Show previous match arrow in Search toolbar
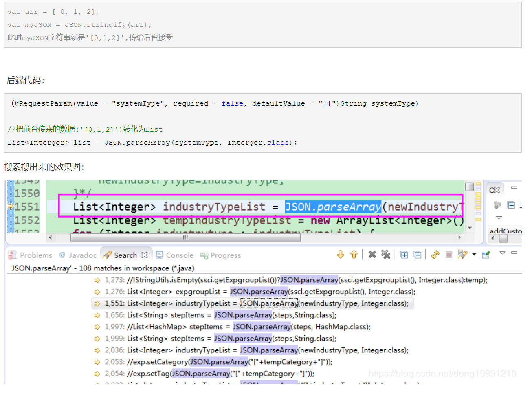 coord(354,255)
